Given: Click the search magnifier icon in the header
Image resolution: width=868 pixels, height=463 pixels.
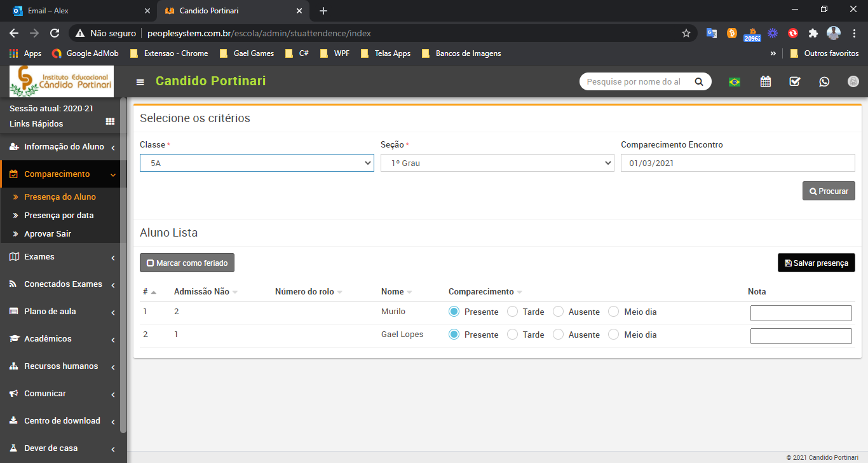Looking at the screenshot, I should 699,81.
